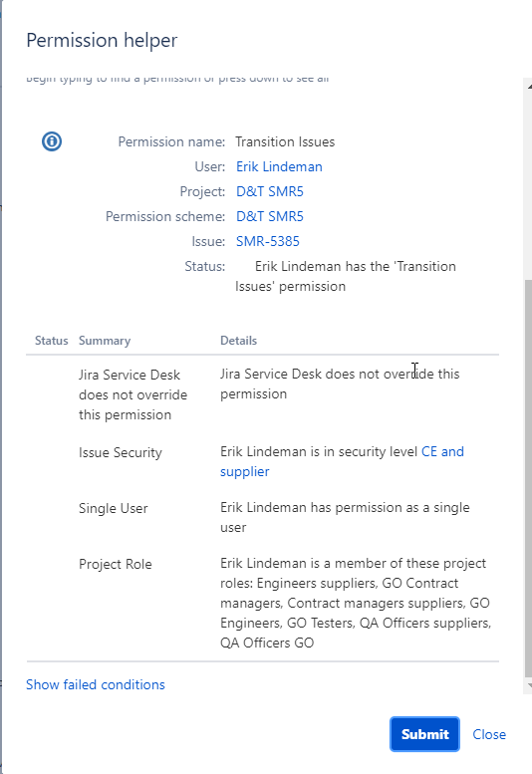The height and width of the screenshot is (774, 532).
Task: Click the scrollbar up arrow
Action: 529,87
